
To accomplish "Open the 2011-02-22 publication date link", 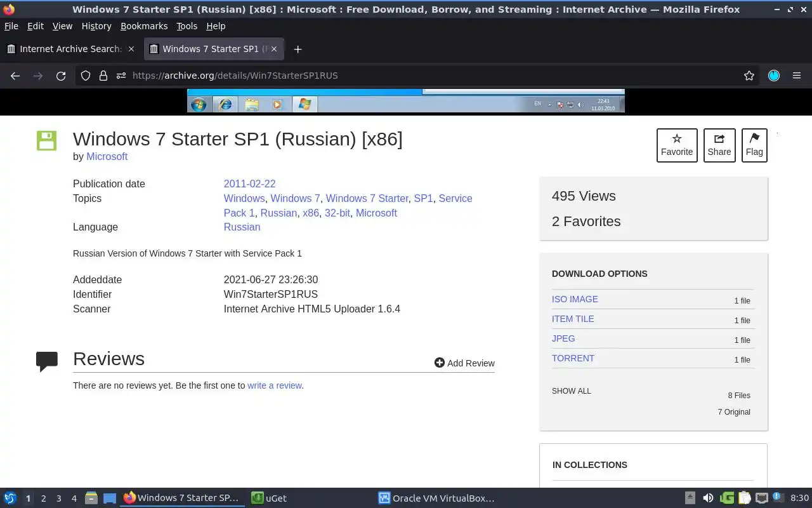I will pos(250,184).
